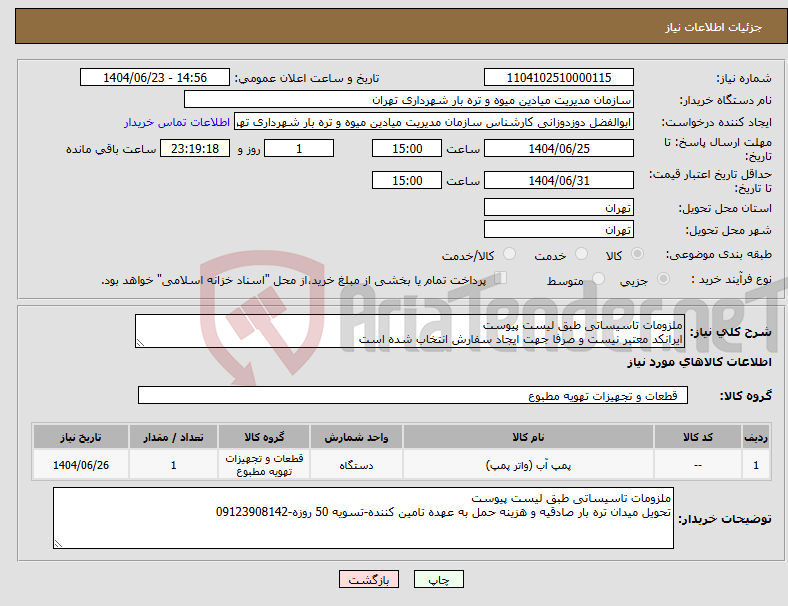The width and height of the screenshot is (788, 606).
Task: Select the خدمت radio button
Action: pyautogui.click(x=581, y=254)
